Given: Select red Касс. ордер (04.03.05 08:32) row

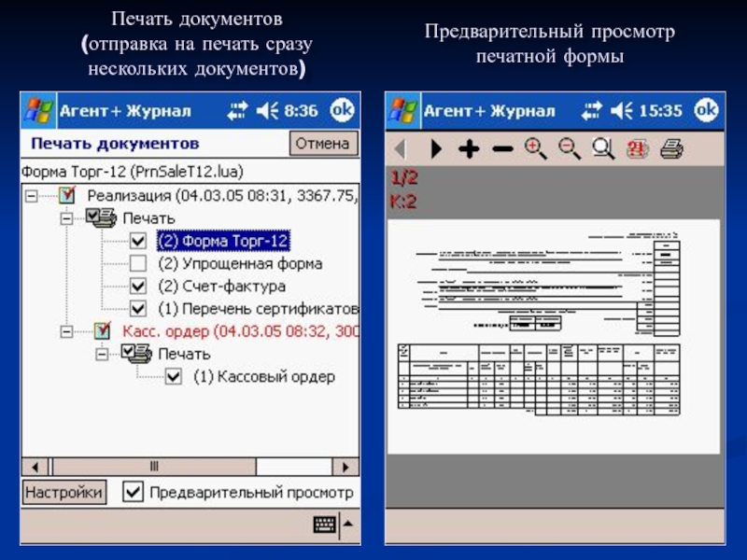Looking at the screenshot, I should (240, 331).
